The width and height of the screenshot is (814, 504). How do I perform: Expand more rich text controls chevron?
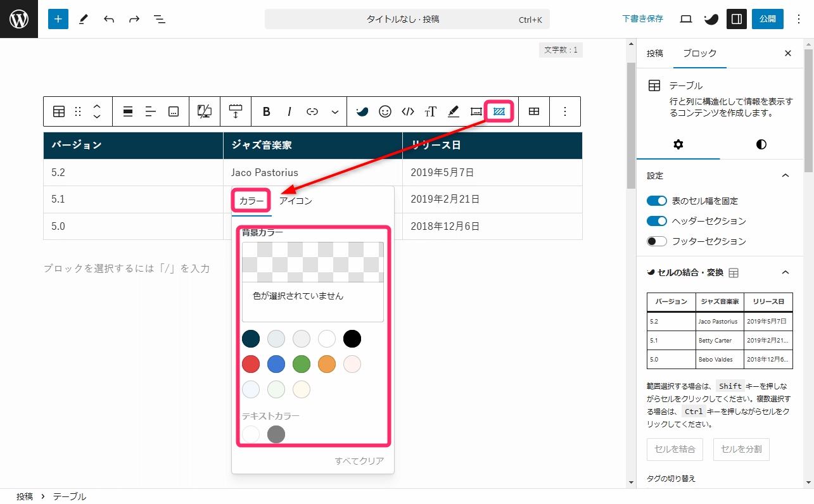coord(335,111)
